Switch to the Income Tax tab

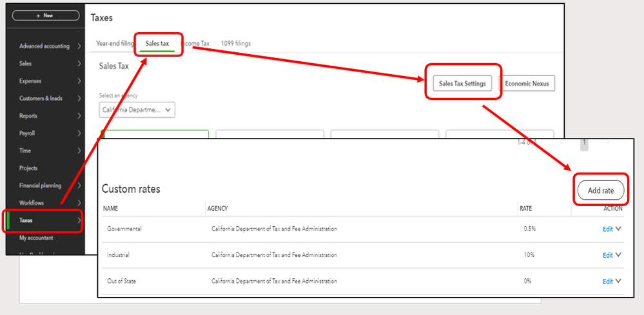pyautogui.click(x=197, y=43)
